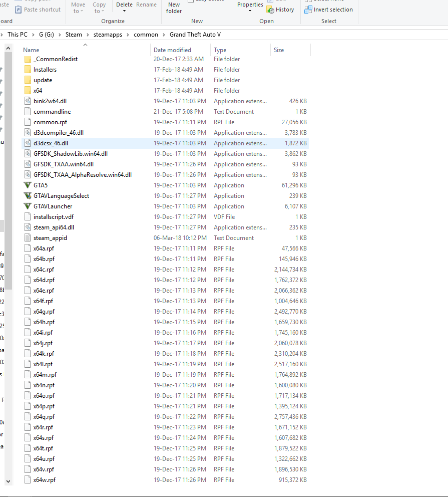Click the steam_api64.dll file icon
448x497 pixels.
point(28,227)
